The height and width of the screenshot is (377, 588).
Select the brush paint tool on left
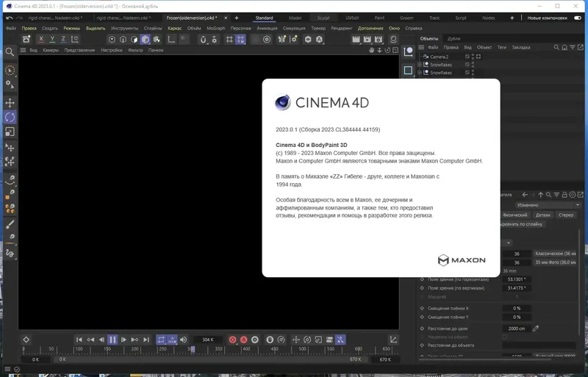pos(10,224)
